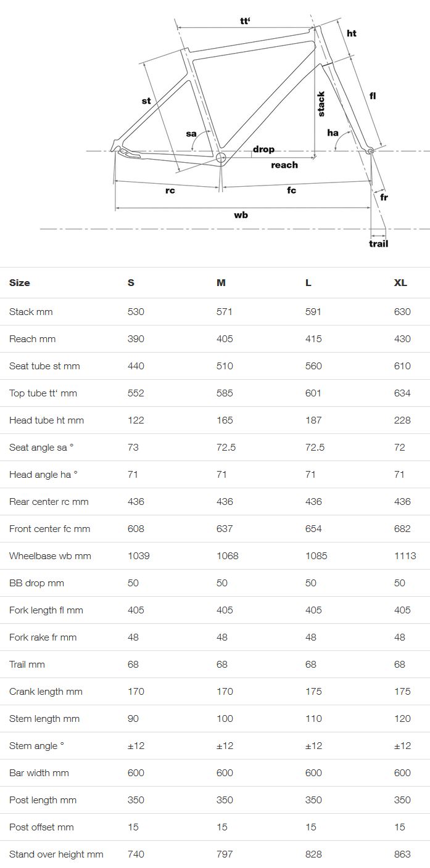Click the XL wheelbase value 1113
This screenshot has height=868, width=430.
click(x=405, y=556)
